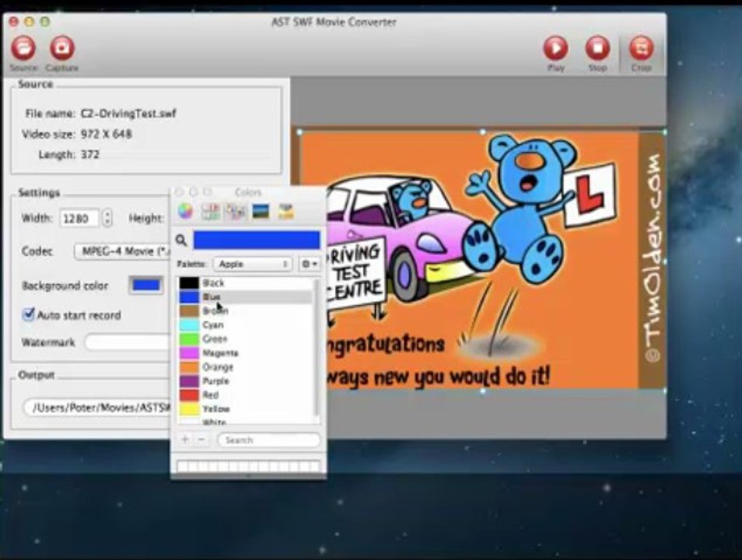Switch to color palettes tab in Colors
Screen dimensions: 742x560
tap(235, 212)
